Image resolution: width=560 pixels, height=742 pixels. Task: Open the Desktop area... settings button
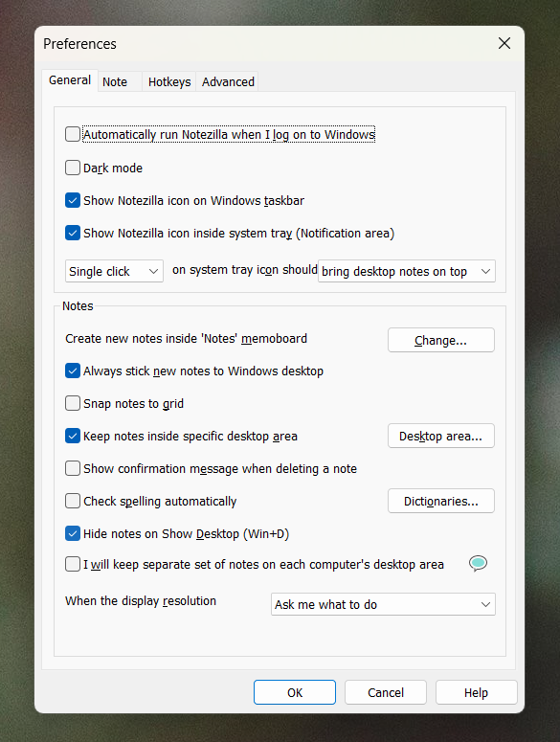[x=440, y=436]
